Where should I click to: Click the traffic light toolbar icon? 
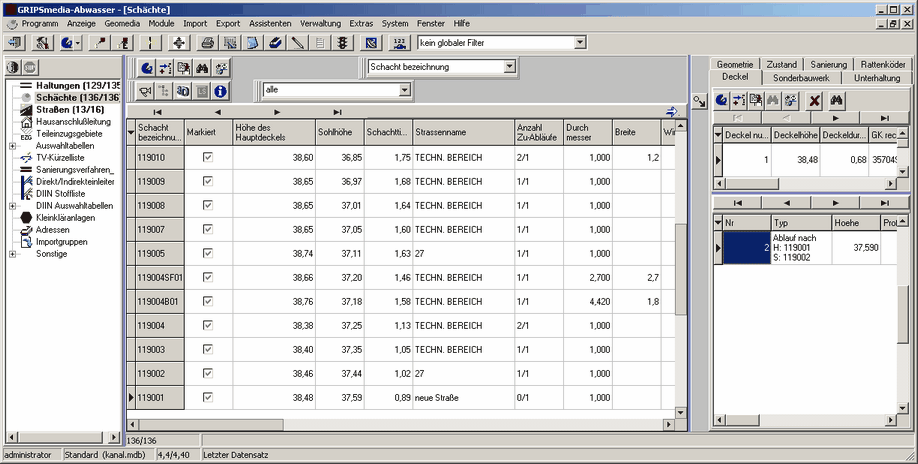click(x=342, y=43)
